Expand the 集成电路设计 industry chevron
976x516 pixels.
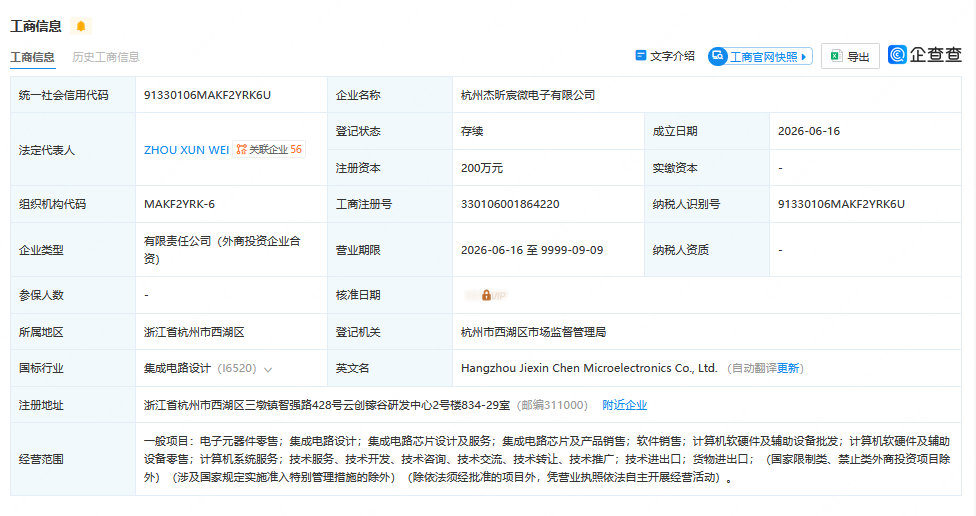(x=268, y=370)
